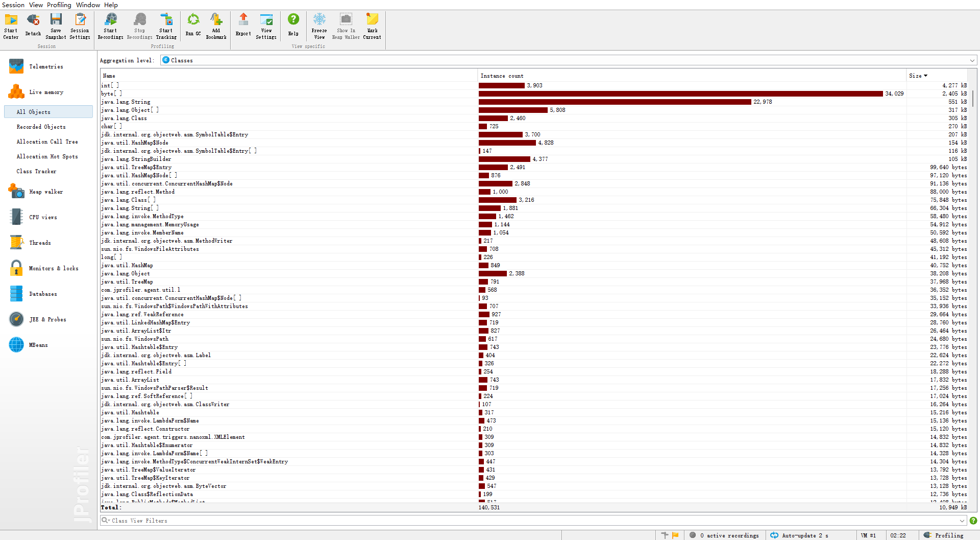Select the java.lang.Object[ ] row
980x540 pixels.
[534, 110]
